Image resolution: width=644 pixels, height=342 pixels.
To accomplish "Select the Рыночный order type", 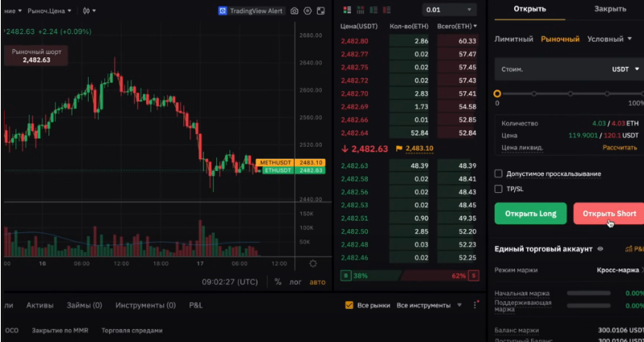I will point(560,39).
